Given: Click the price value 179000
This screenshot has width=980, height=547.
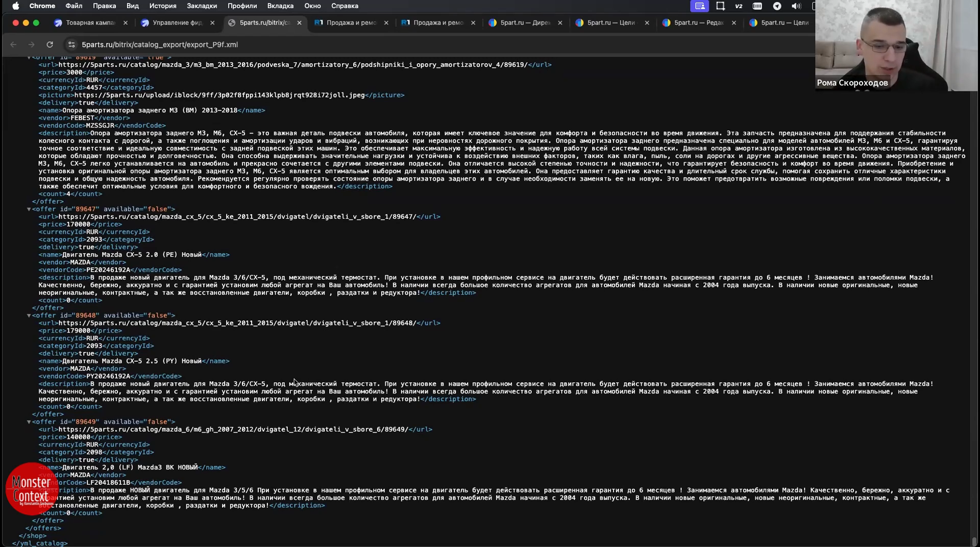Looking at the screenshot, I should (78, 331).
